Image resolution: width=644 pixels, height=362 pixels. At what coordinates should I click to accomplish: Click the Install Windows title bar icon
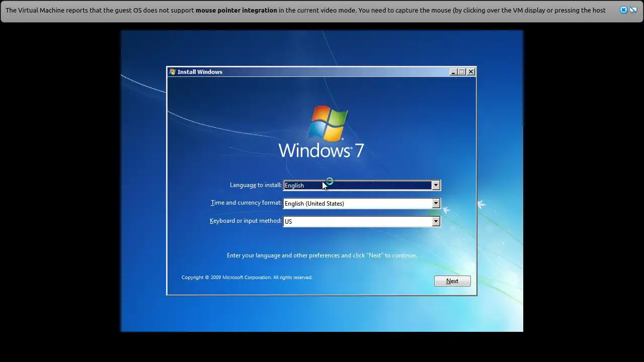[173, 72]
